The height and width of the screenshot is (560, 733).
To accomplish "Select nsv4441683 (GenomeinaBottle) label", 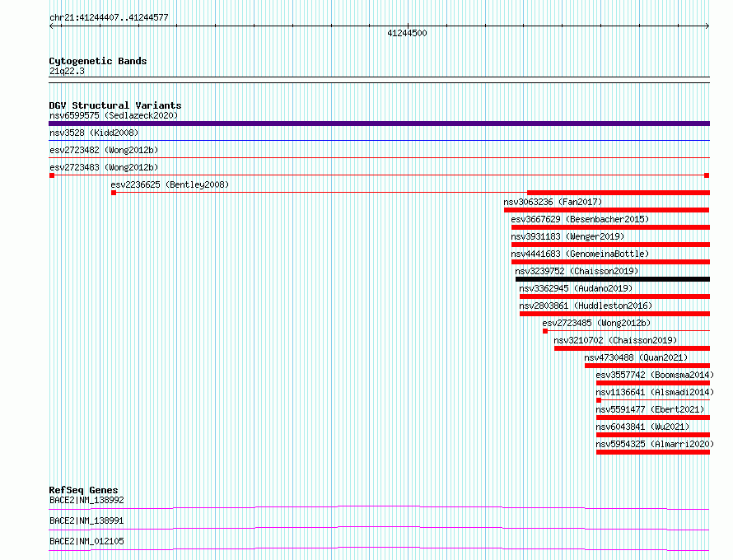I will tap(580, 254).
